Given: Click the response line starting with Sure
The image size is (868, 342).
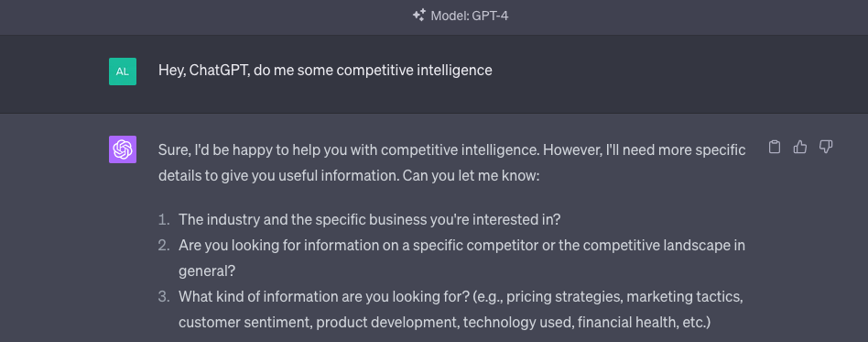Looking at the screenshot, I should click(x=451, y=149).
